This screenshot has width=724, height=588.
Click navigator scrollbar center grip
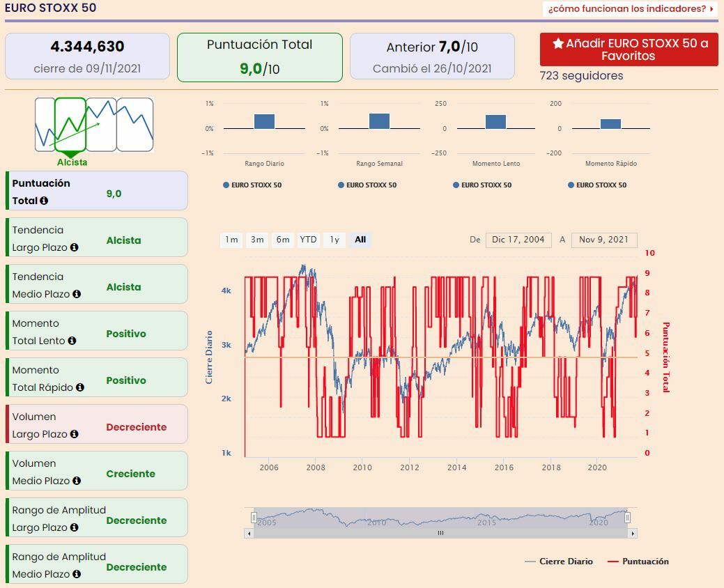[440, 533]
